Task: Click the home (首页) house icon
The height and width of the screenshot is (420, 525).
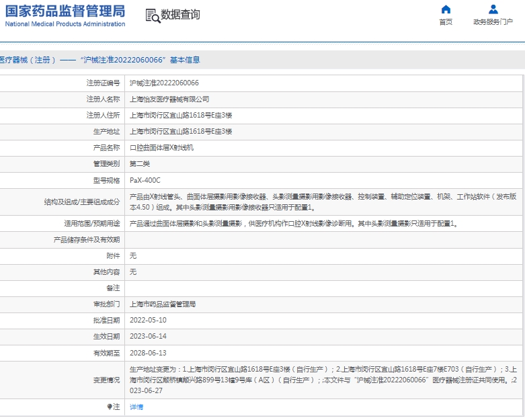Action: pos(446,9)
